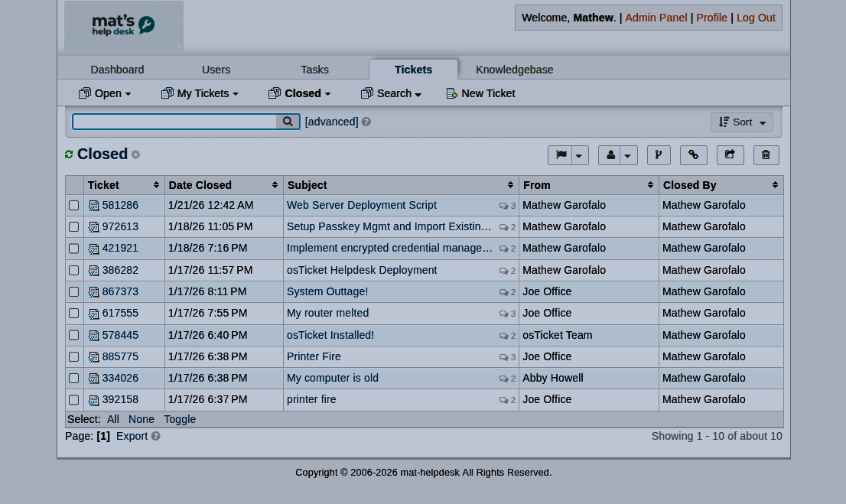The image size is (846, 504).
Task: Open ticket subject 'My router melted'
Action: coord(327,313)
